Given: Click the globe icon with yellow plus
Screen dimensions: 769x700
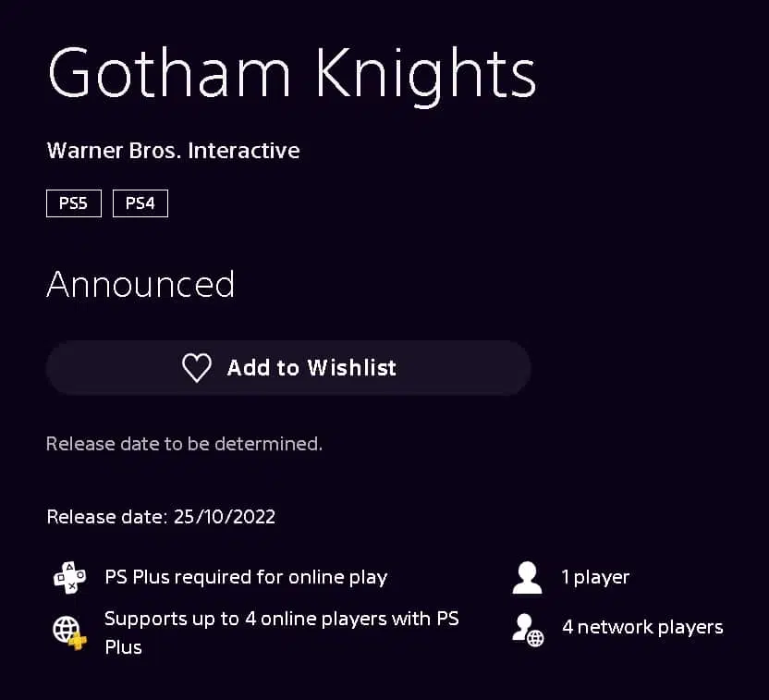Looking at the screenshot, I should pos(69,632).
